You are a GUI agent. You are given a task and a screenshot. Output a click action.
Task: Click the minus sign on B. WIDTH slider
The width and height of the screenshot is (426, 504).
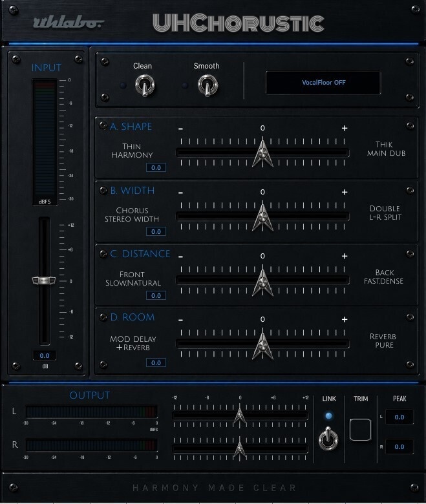181,193
